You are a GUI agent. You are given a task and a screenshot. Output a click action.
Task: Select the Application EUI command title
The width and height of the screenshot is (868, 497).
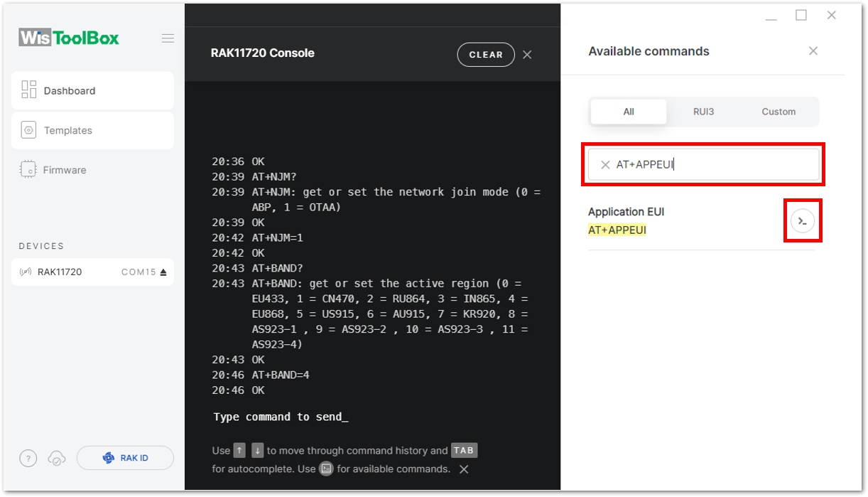626,212
